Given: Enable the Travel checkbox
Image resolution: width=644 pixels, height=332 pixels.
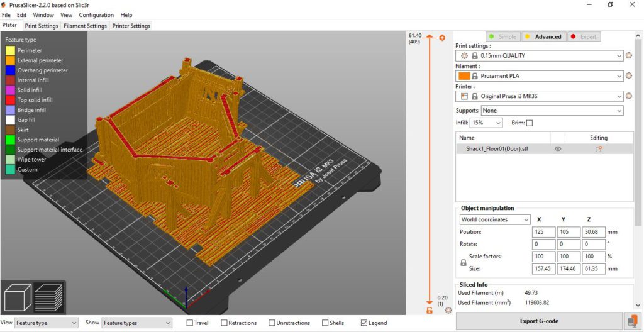Looking at the screenshot, I should [x=190, y=323].
